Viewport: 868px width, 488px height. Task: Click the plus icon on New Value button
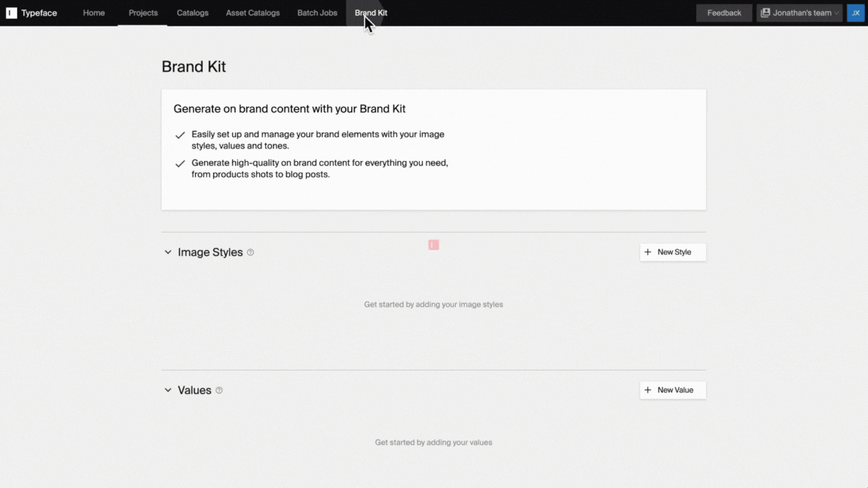point(648,390)
